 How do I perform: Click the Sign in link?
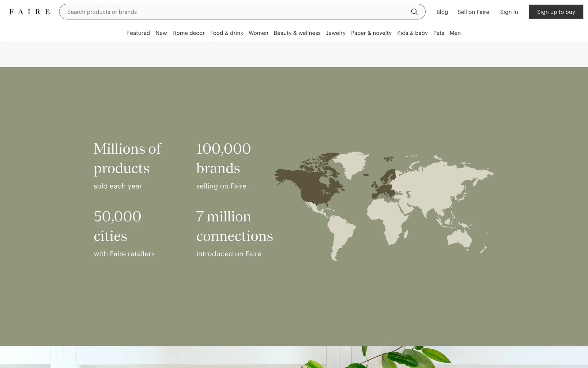click(509, 12)
